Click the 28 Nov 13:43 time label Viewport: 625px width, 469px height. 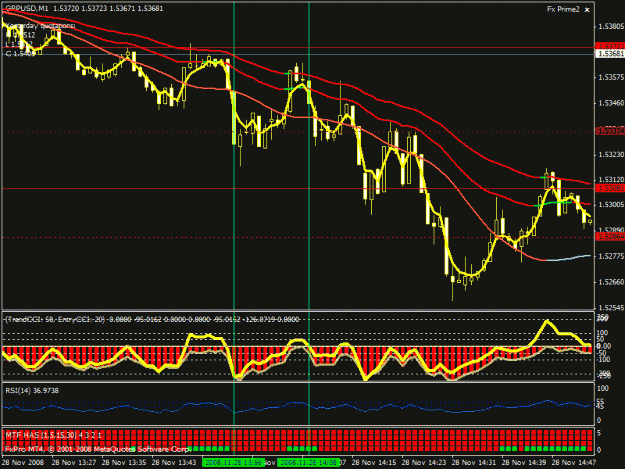[174, 462]
